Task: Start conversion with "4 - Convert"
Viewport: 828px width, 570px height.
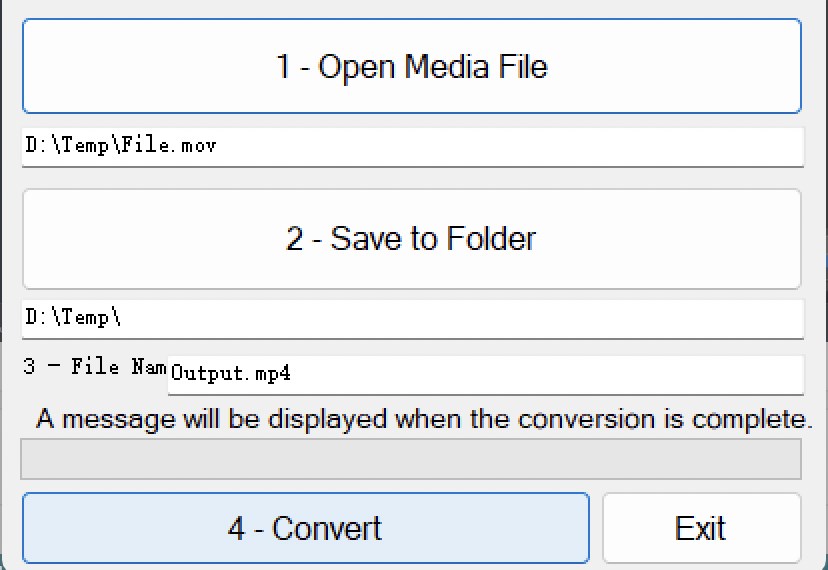Action: click(305, 527)
